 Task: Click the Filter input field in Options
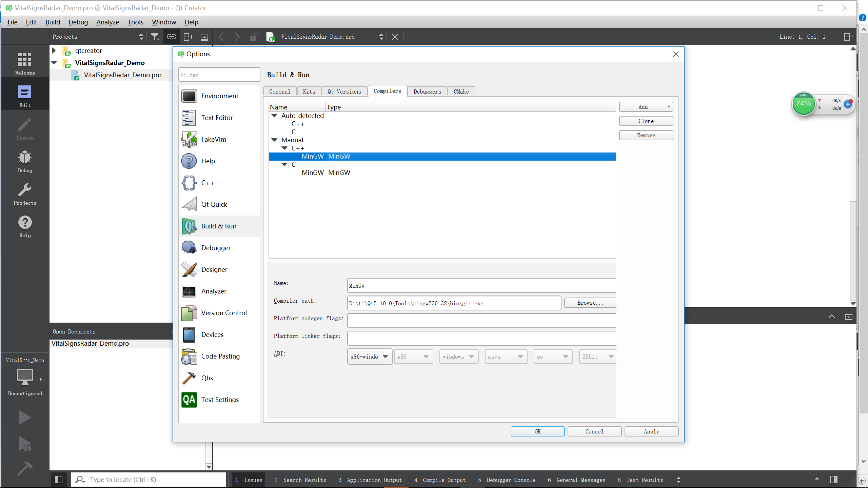click(219, 75)
